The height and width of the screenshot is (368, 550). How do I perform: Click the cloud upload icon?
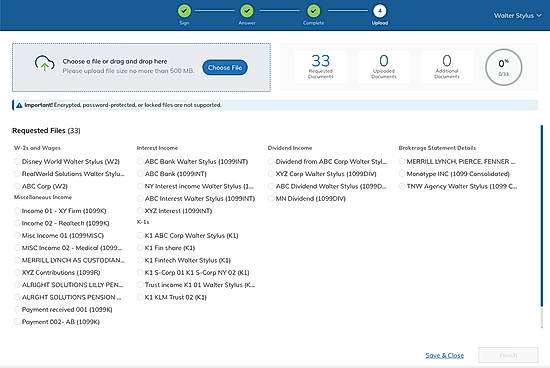coord(45,63)
